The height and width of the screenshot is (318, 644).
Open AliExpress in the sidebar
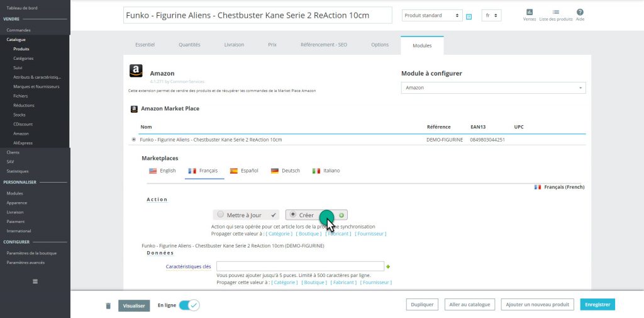click(23, 143)
